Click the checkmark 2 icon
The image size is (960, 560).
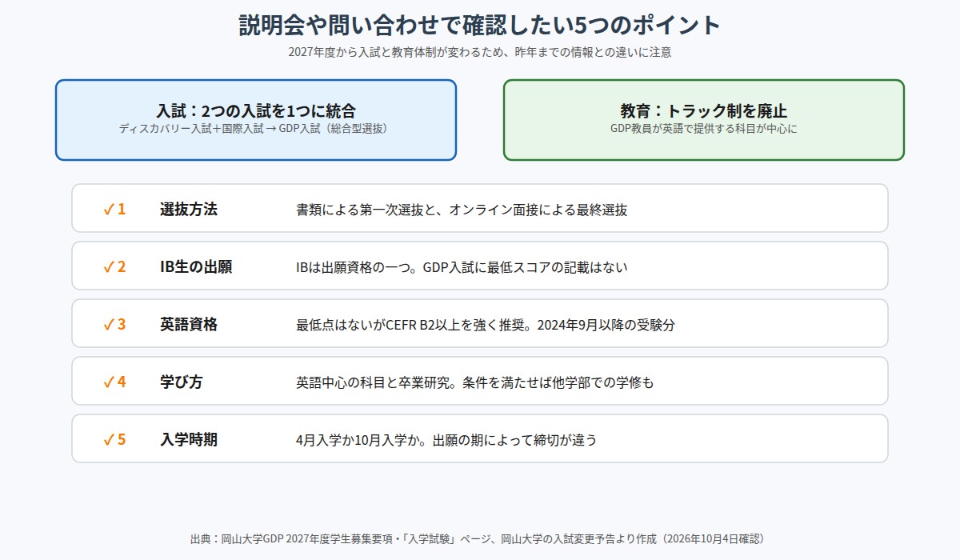click(114, 267)
